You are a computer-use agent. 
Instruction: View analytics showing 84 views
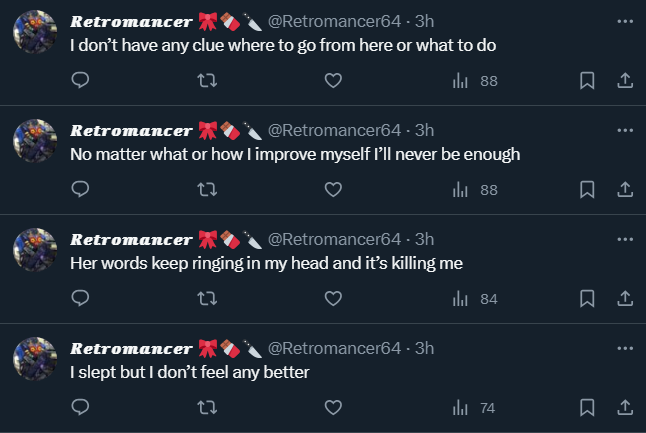click(x=475, y=298)
